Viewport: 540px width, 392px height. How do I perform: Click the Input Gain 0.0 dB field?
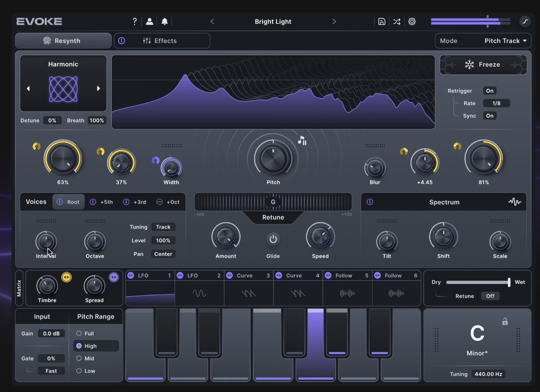[51, 333]
